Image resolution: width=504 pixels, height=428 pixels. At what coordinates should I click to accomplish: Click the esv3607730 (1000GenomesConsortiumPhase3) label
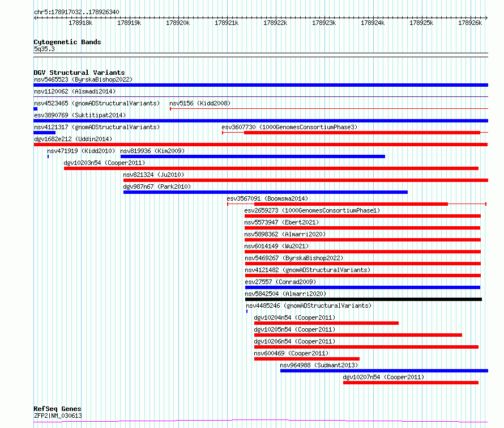[289, 127]
